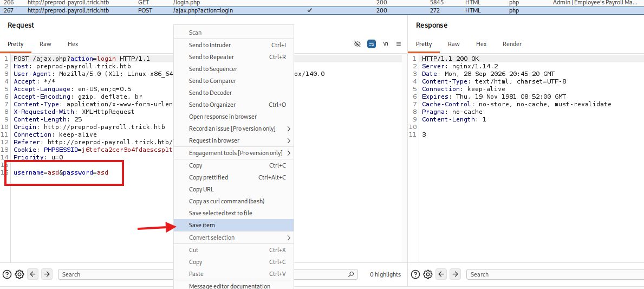
Task: Expand Convert selection submenu arrow
Action: pos(289,237)
